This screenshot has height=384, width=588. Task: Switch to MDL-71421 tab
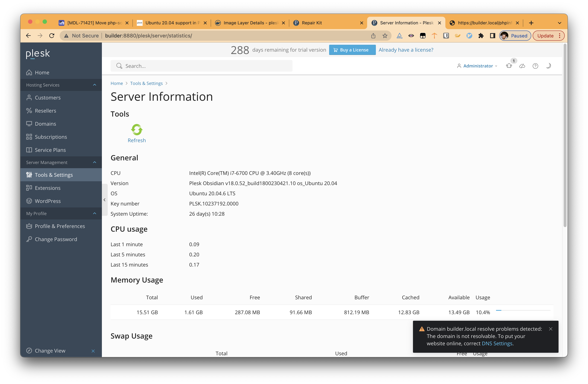pyautogui.click(x=94, y=23)
